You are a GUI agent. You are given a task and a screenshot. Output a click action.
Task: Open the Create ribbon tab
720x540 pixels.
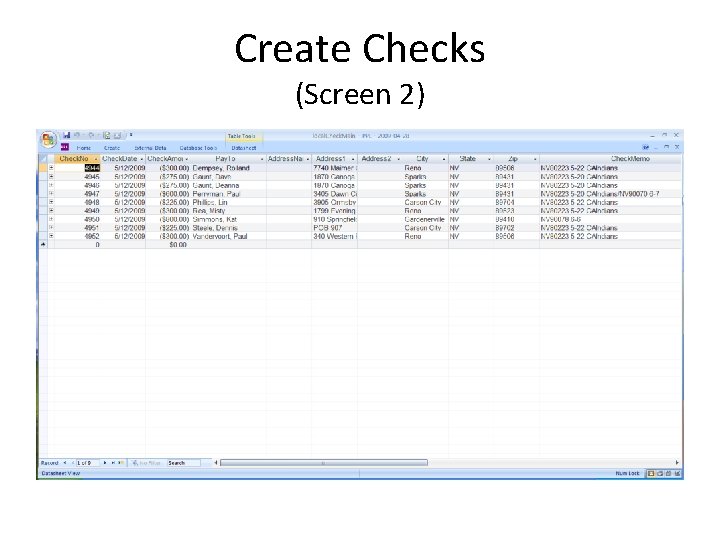tap(112, 148)
